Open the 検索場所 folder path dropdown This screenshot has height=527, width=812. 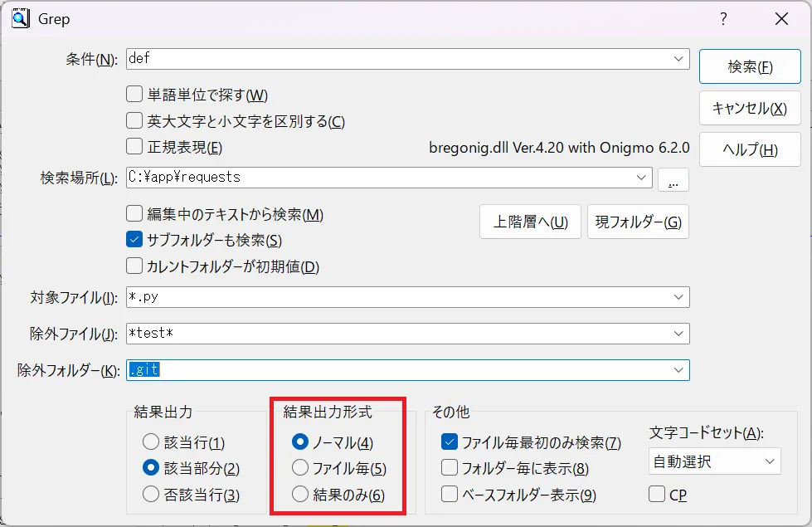tap(642, 177)
